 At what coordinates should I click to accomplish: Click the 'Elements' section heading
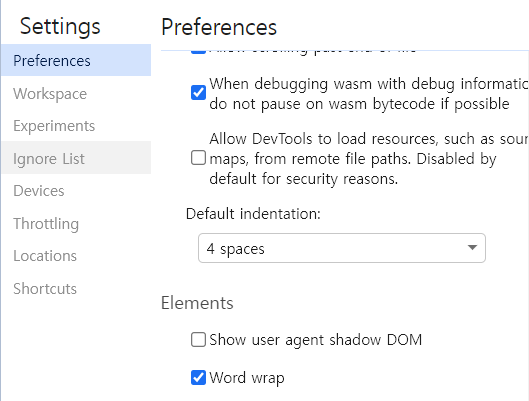197,303
